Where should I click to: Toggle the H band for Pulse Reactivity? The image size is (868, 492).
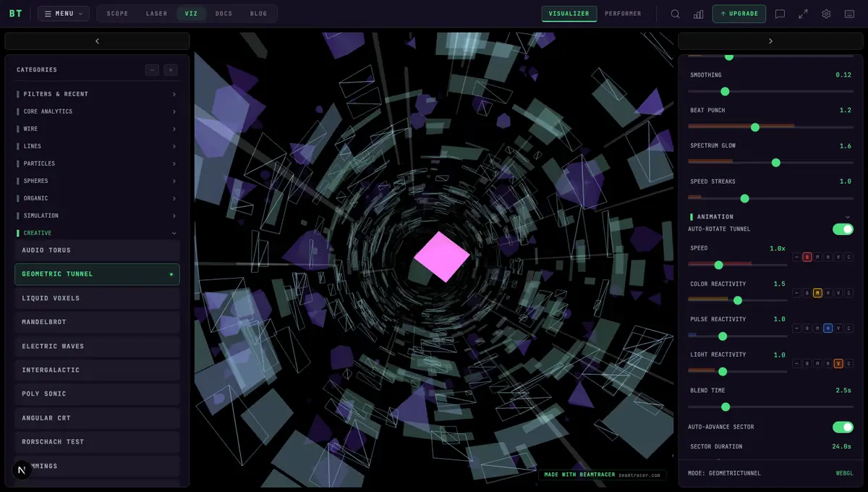828,328
